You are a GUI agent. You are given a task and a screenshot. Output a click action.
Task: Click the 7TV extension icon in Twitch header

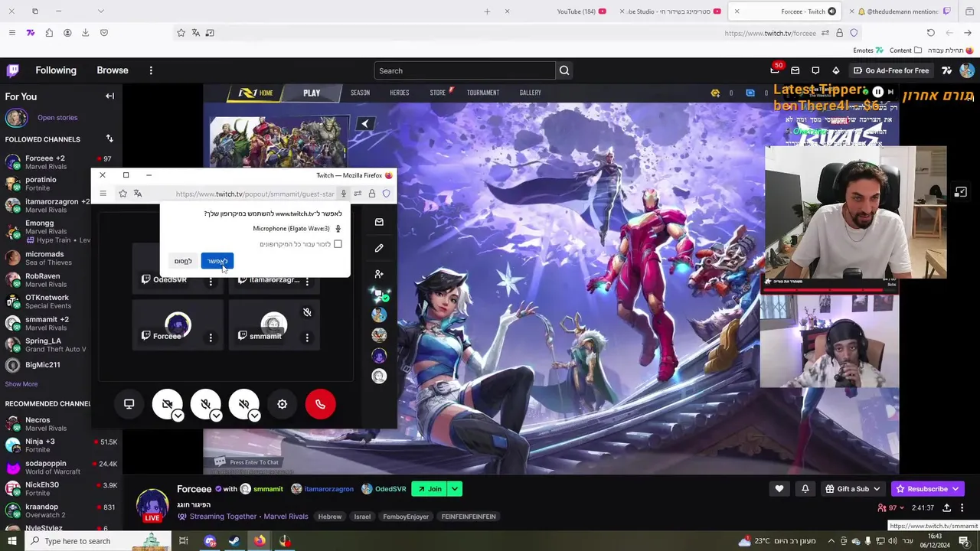click(947, 70)
